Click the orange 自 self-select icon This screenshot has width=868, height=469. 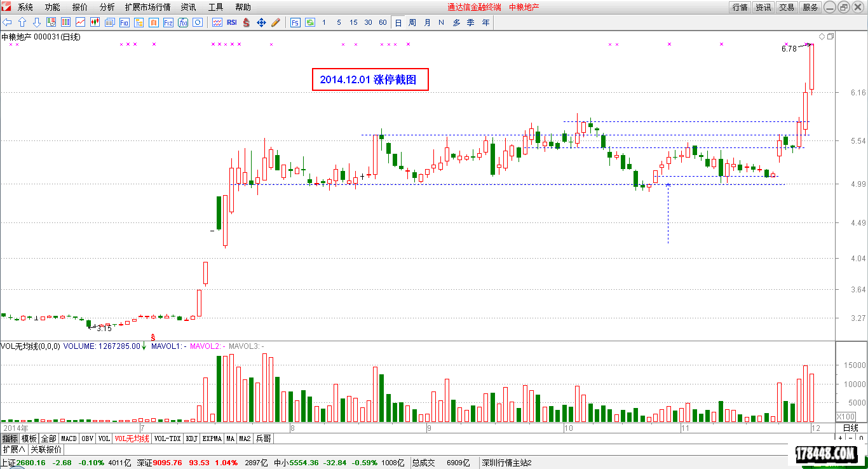(x=154, y=22)
